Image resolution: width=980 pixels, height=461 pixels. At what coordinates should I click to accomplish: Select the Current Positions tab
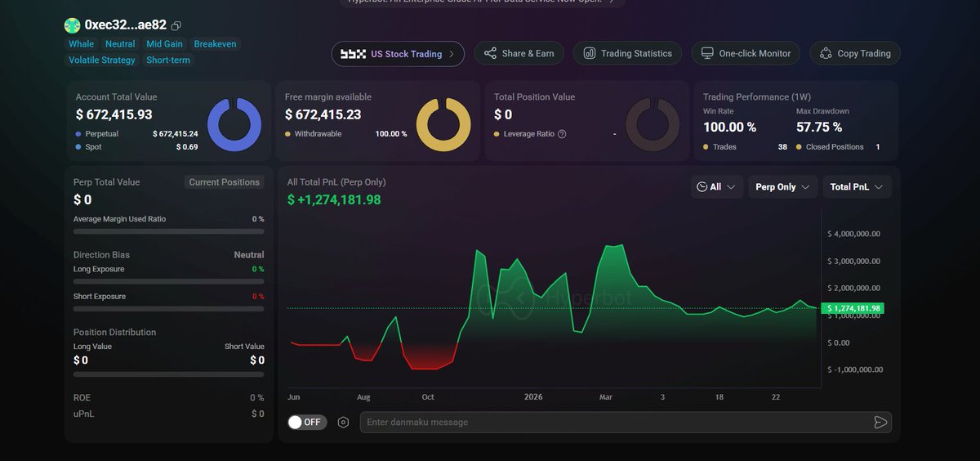pos(224,182)
